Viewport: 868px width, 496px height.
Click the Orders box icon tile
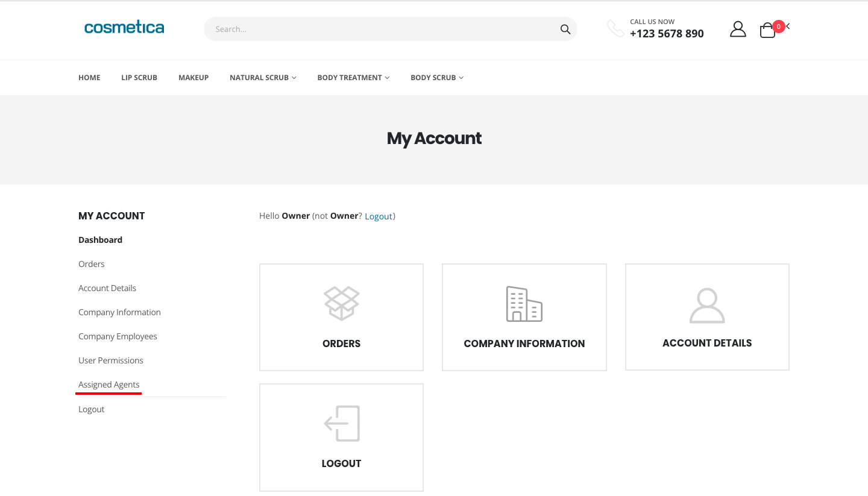341,304
